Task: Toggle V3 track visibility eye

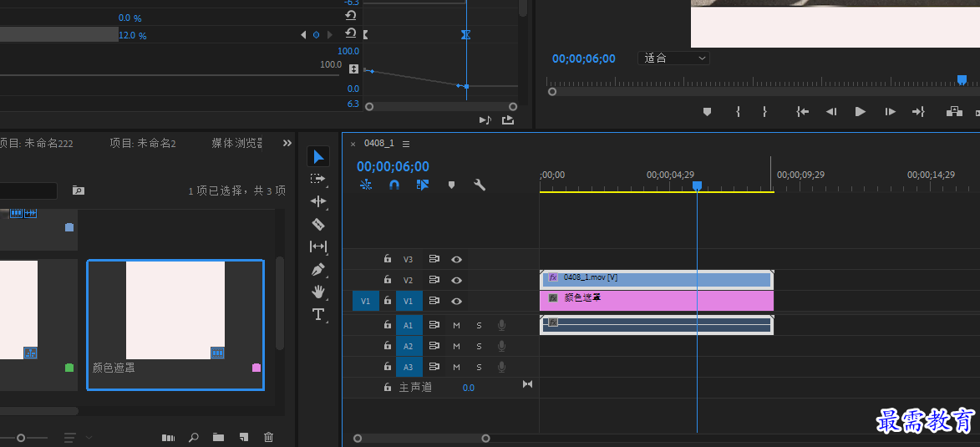Action: (457, 260)
